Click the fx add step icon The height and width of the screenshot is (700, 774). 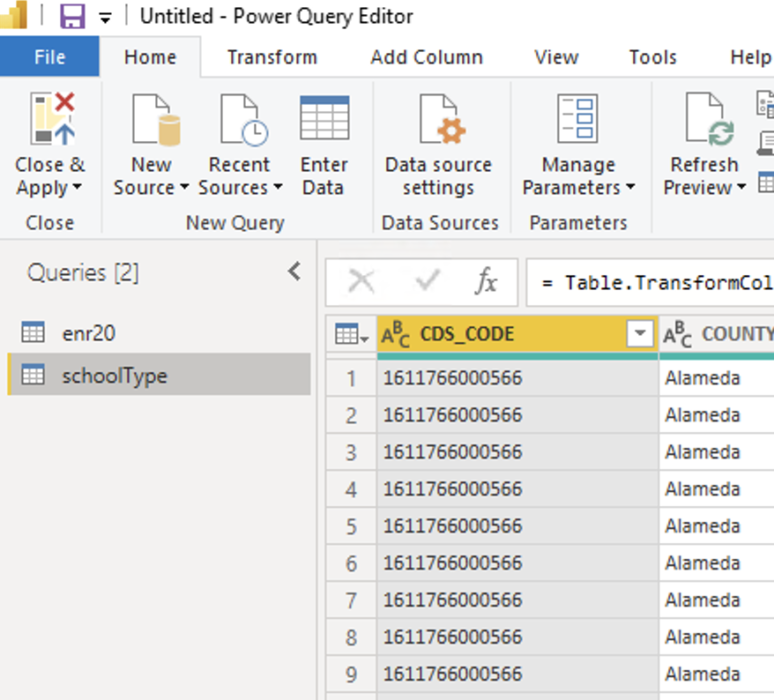tap(487, 281)
